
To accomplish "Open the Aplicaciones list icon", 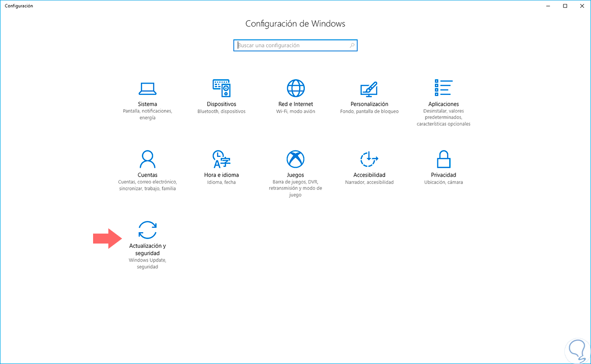I will click(443, 88).
